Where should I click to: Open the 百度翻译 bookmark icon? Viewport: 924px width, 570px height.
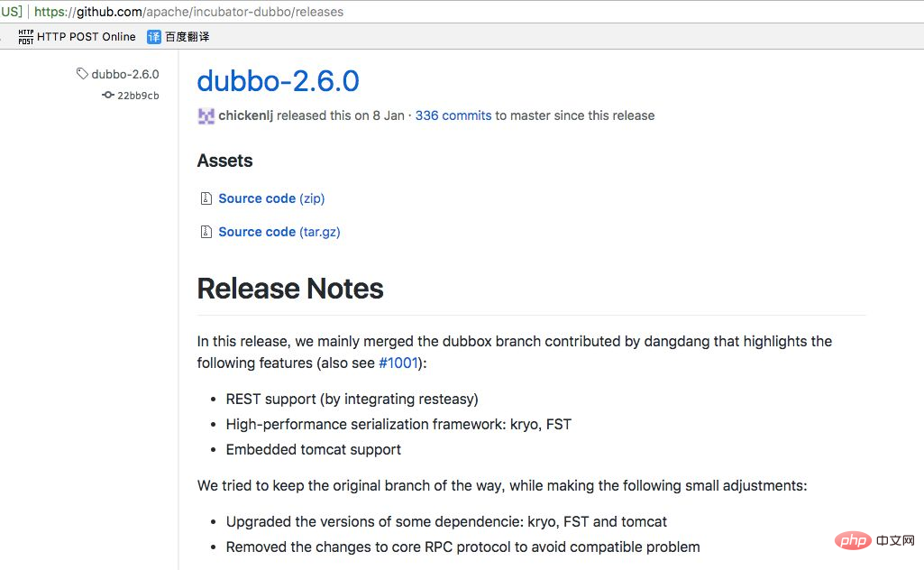pyautogui.click(x=154, y=37)
